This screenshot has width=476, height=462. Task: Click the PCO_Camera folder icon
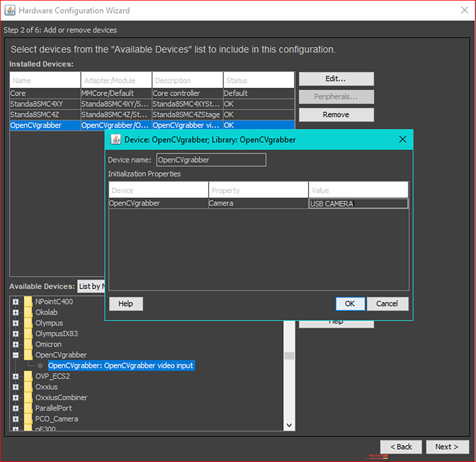click(x=28, y=419)
